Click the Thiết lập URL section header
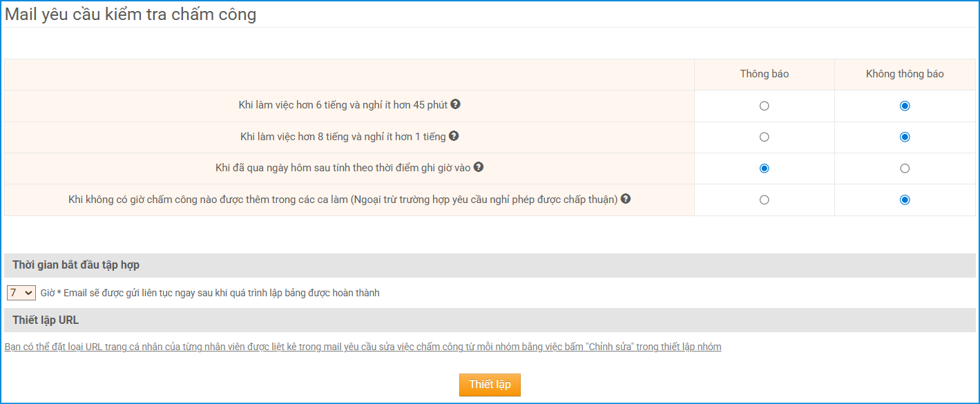 click(x=46, y=320)
